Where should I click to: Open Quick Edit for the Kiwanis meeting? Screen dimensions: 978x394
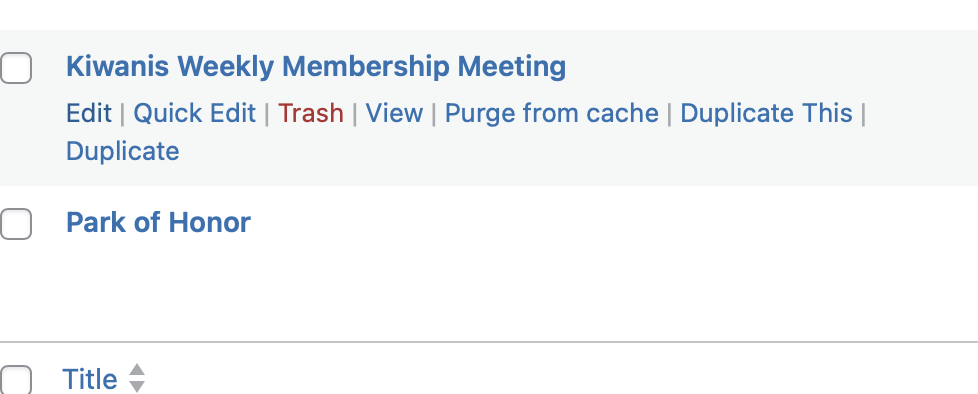point(195,113)
